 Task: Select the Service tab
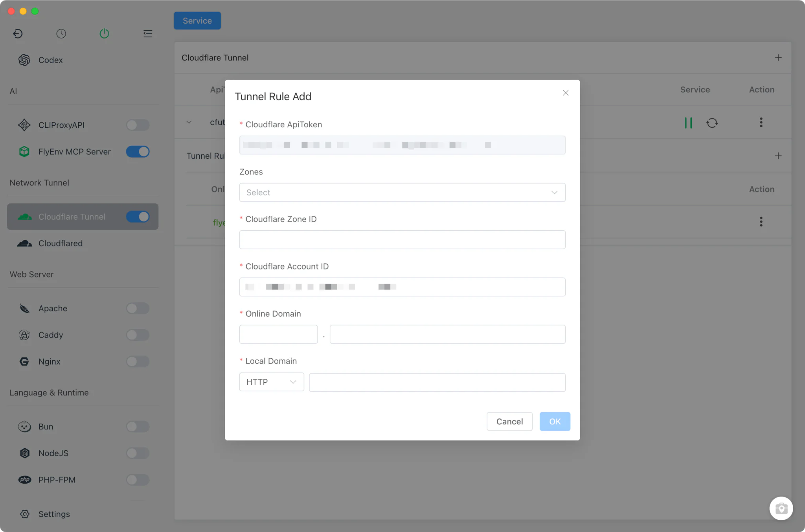coord(197,21)
